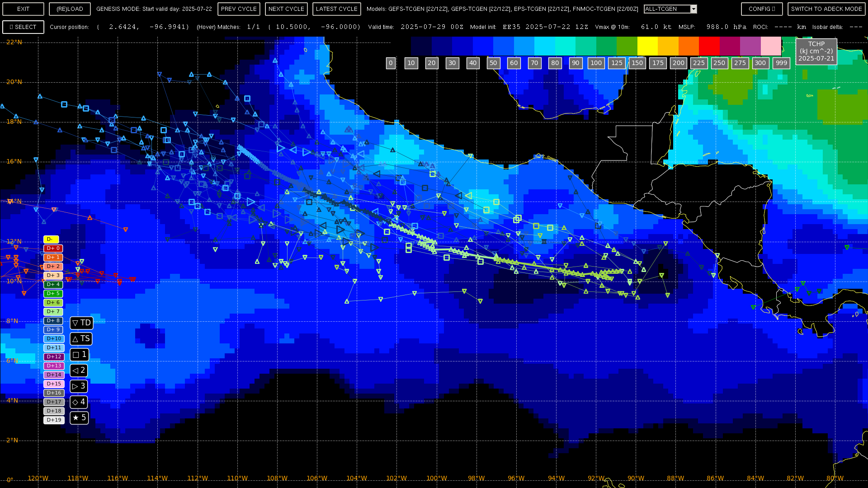The width and height of the screenshot is (868, 488).
Task: Go to NEXT CYCLE
Action: coord(286,9)
